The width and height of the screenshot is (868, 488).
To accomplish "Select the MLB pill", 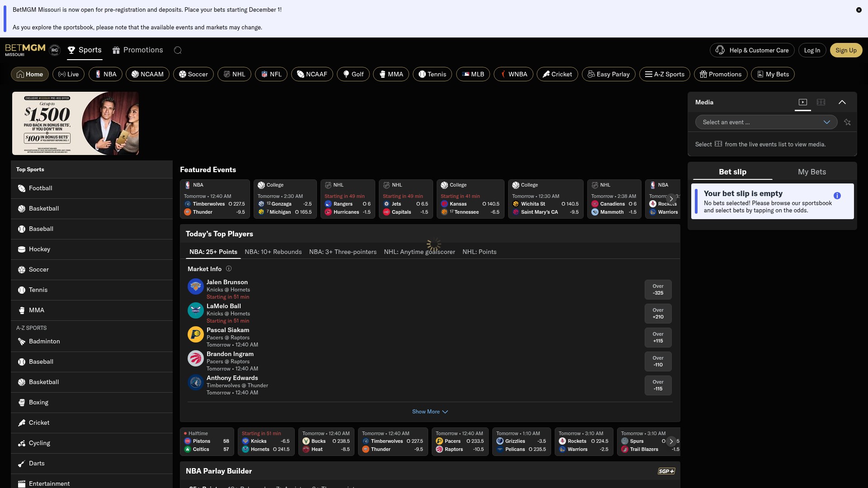I will pos(473,74).
